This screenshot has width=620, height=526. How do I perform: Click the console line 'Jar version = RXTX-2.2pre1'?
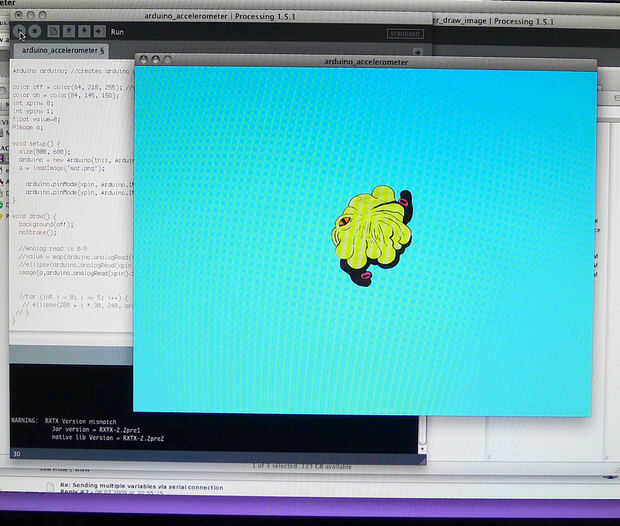coord(96,430)
